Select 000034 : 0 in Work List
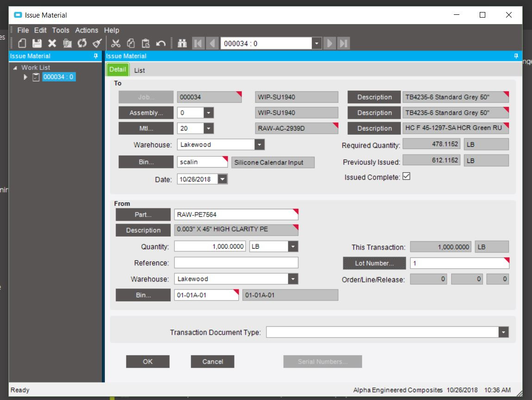This screenshot has height=400, width=532. [x=58, y=77]
